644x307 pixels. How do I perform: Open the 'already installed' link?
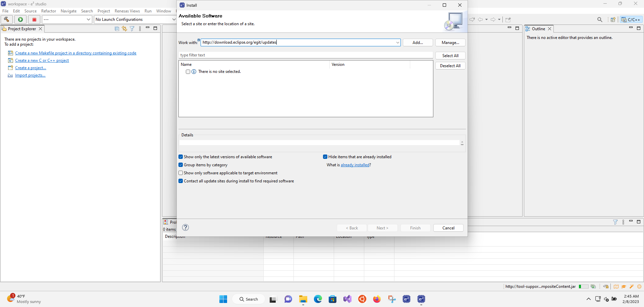point(355,165)
